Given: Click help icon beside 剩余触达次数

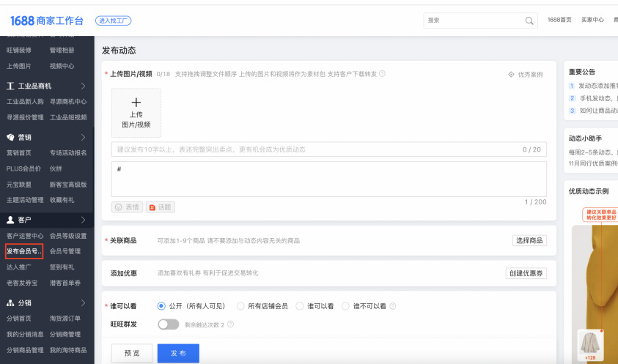Looking at the screenshot, I should (x=231, y=324).
